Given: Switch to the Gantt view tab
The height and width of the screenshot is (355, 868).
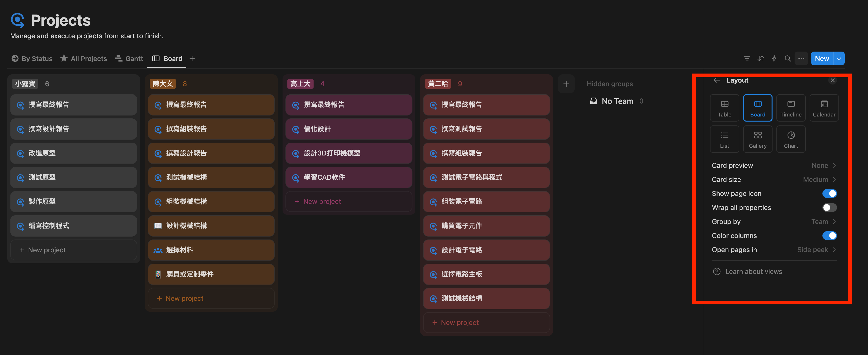Looking at the screenshot, I should 129,59.
